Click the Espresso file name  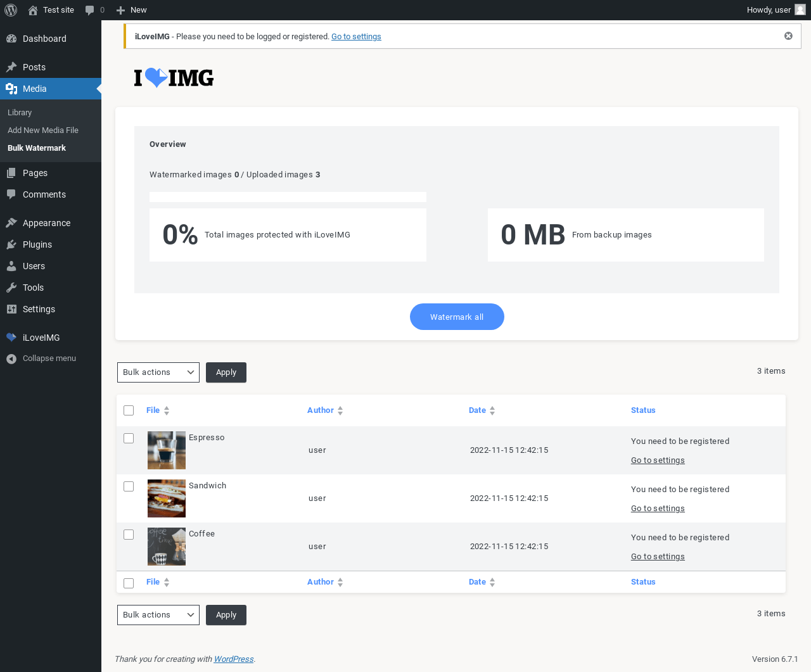point(207,438)
